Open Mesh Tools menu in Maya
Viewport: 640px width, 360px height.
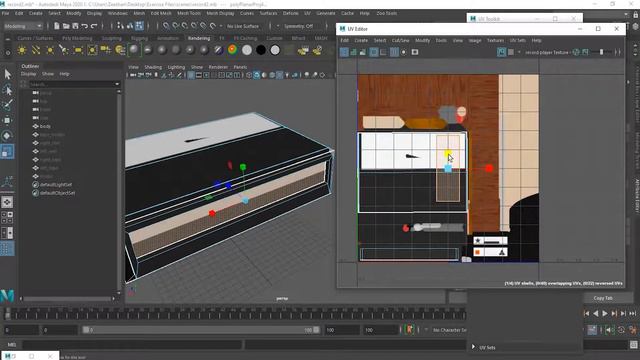(189, 13)
